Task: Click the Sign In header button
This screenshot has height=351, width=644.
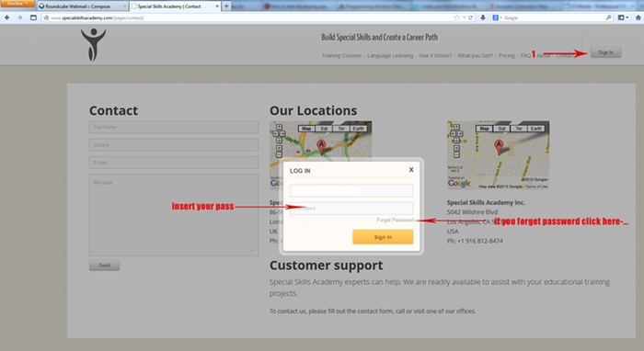Action: coord(605,52)
